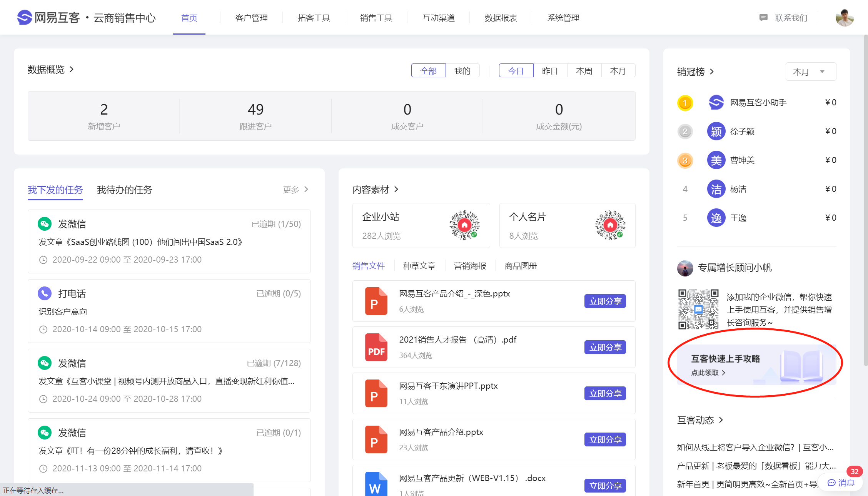Screen dimensions: 868x496
Task: Open 数据报表 navigation menu
Action: [501, 18]
